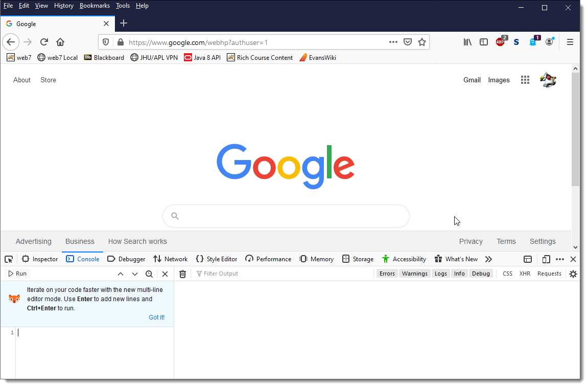Toggle the Info filter
588x387 pixels.
tap(459, 274)
